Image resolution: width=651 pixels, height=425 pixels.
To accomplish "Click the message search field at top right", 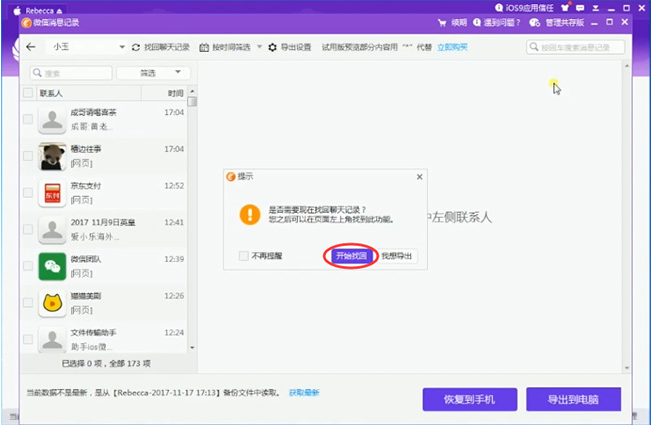I will click(575, 47).
